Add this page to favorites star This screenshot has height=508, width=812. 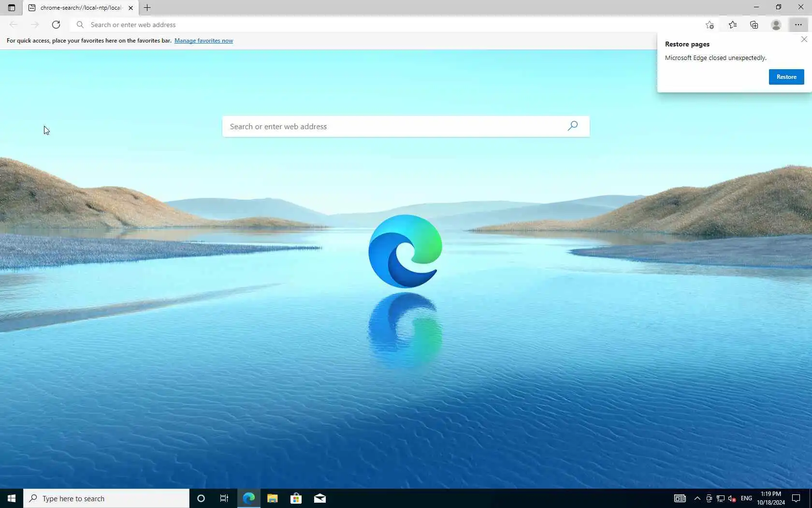[x=710, y=25]
